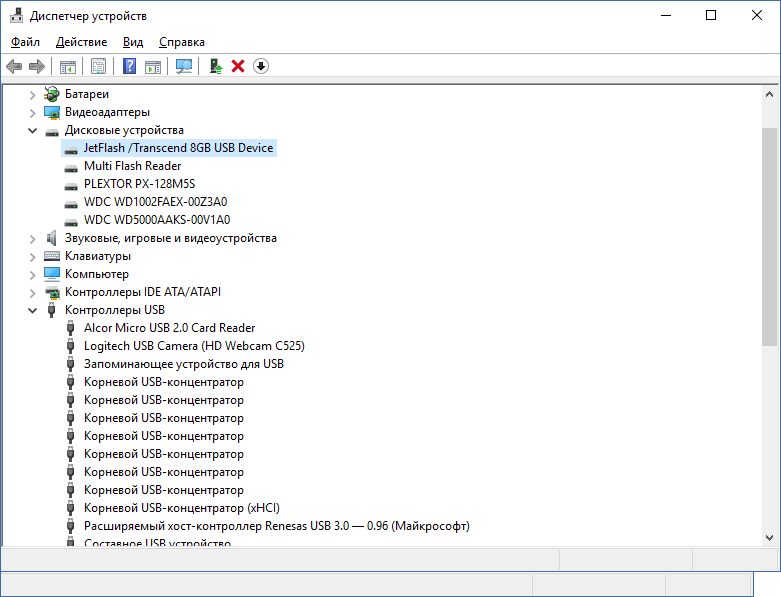Select the Дисковые устройства label

(124, 130)
